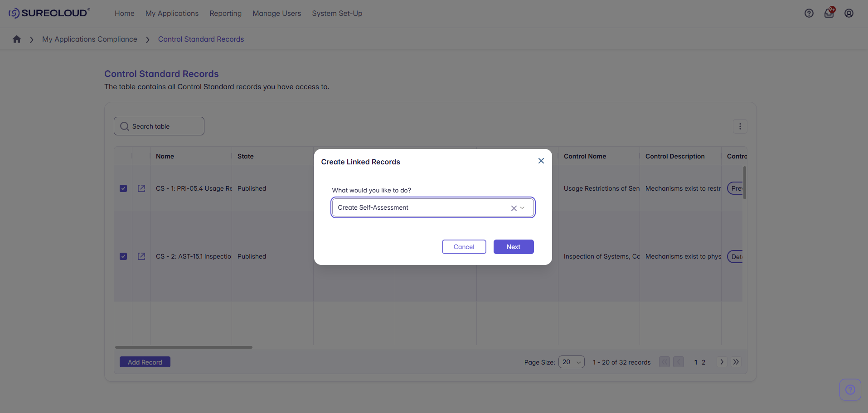Close the Create Linked Records dialog
Image resolution: width=868 pixels, height=413 pixels.
(x=541, y=161)
